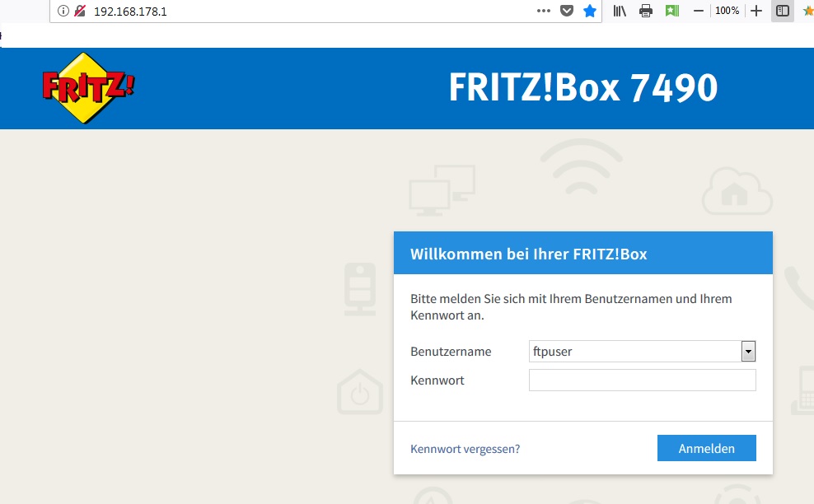Viewport: 814px width, 504px height.
Task: Click the blue bookmark star
Action: (590, 11)
